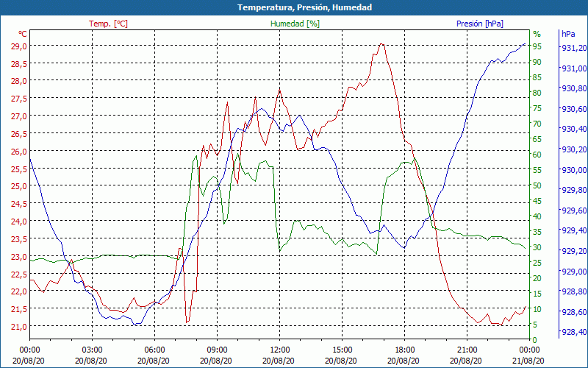Screen dimensions: 588x368
Task: Click the pressure axis value '929,40'
Action: pyautogui.click(x=574, y=230)
